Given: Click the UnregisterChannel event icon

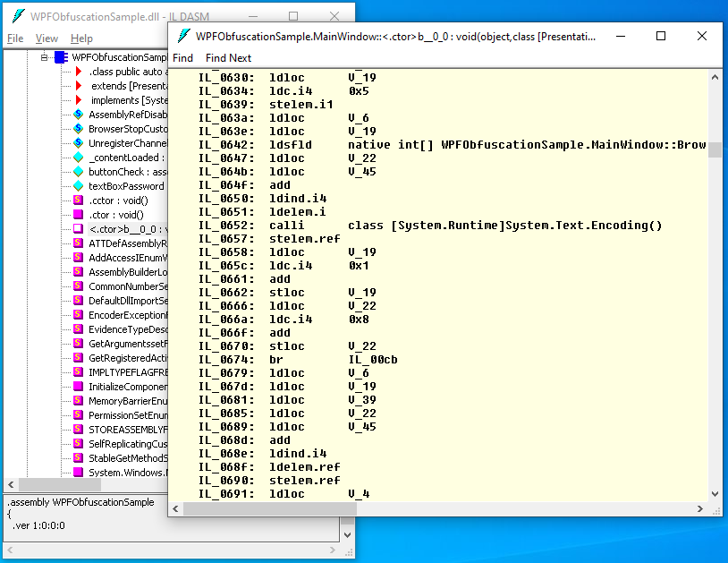Looking at the screenshot, I should (79, 143).
